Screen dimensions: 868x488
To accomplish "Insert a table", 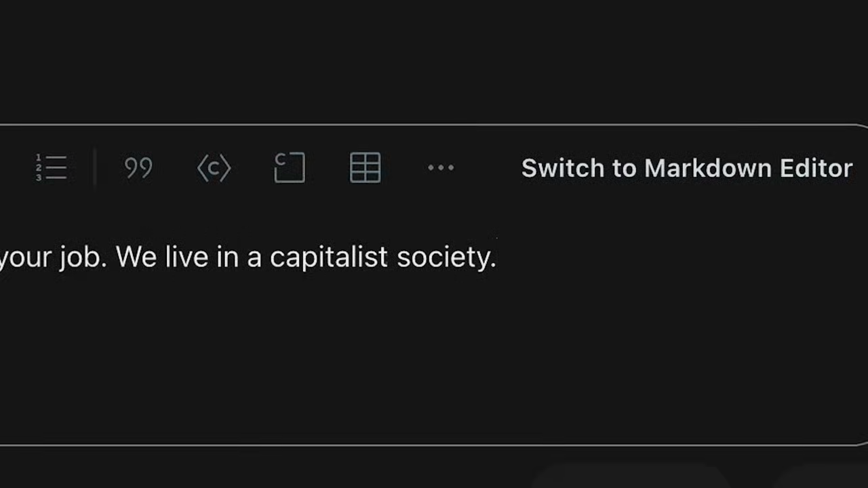I will pos(365,168).
